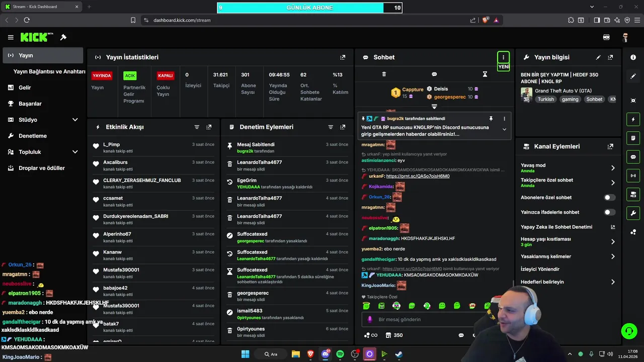Click the Grand Theft Auto V category thumbnail

tap(526, 95)
